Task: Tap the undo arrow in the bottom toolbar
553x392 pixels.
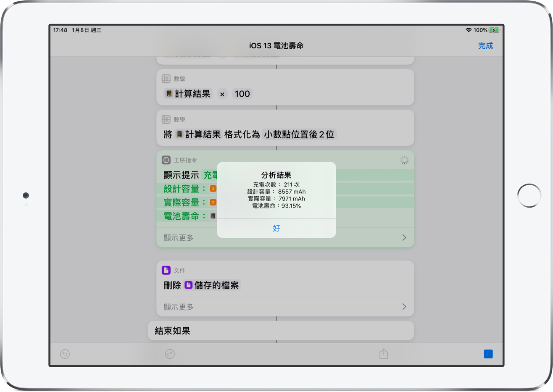Action: point(65,354)
